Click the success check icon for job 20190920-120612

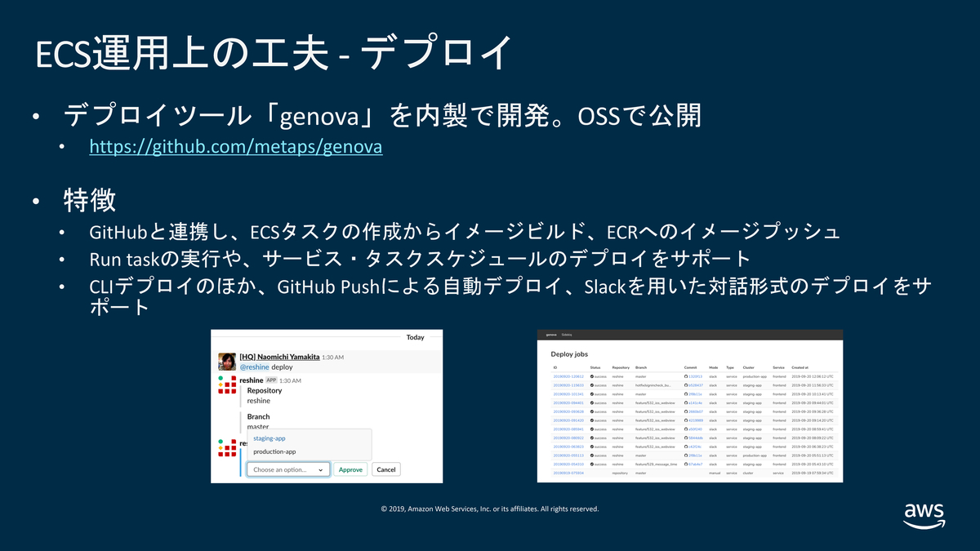click(592, 376)
